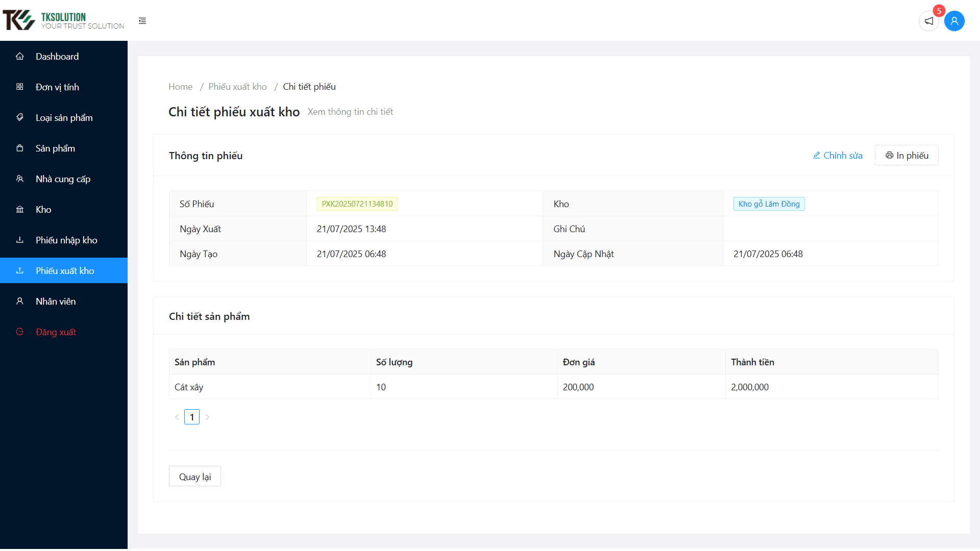Screen dimensions: 980x551
Task: Go to Home breadcrumb link
Action: (x=180, y=87)
